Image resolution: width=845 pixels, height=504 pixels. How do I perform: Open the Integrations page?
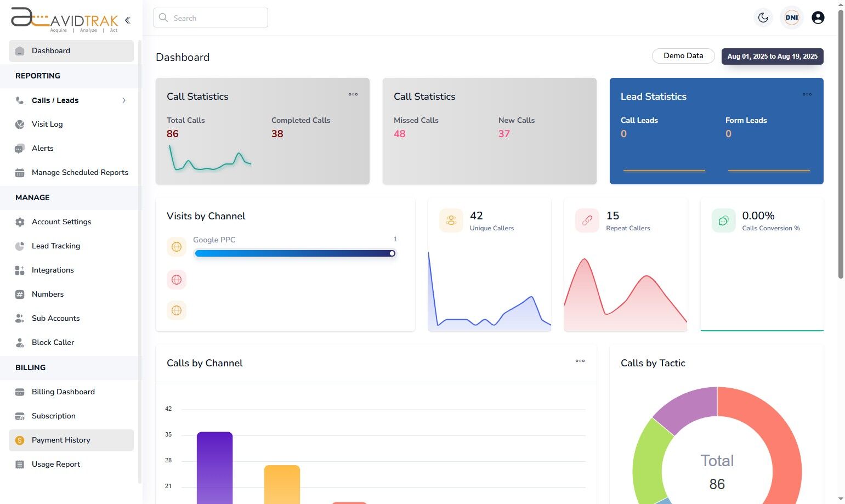tap(71, 270)
